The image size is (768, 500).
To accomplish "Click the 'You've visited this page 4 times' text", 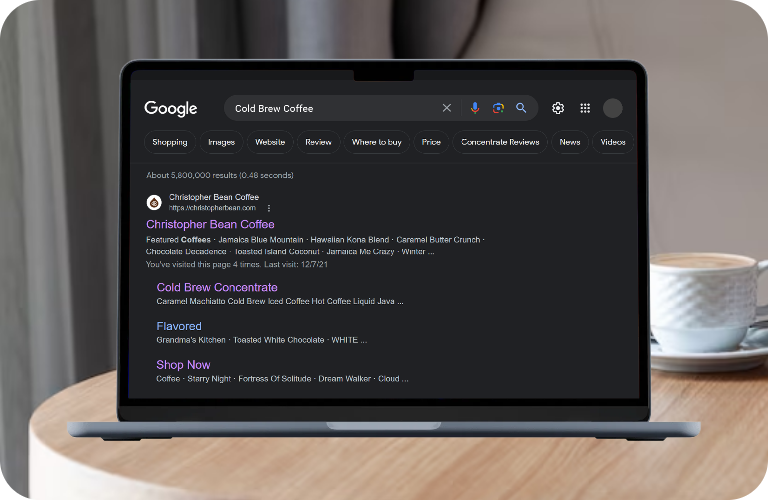I will 237,264.
